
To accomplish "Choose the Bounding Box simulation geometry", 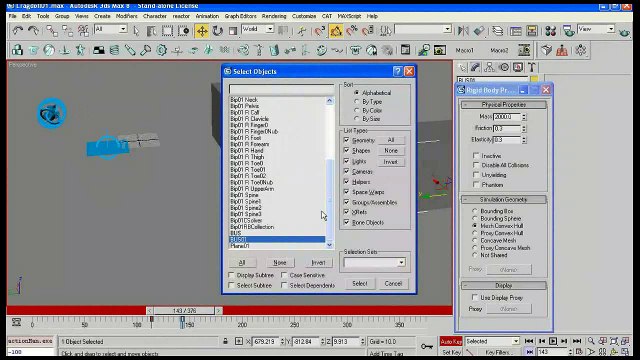I will pyautogui.click(x=475, y=211).
